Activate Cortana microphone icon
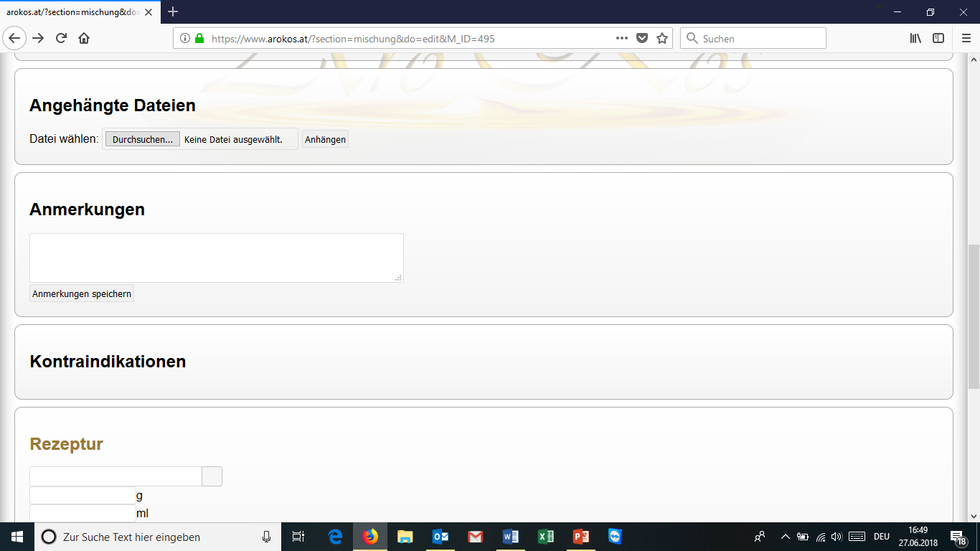980x551 pixels. pyautogui.click(x=266, y=537)
